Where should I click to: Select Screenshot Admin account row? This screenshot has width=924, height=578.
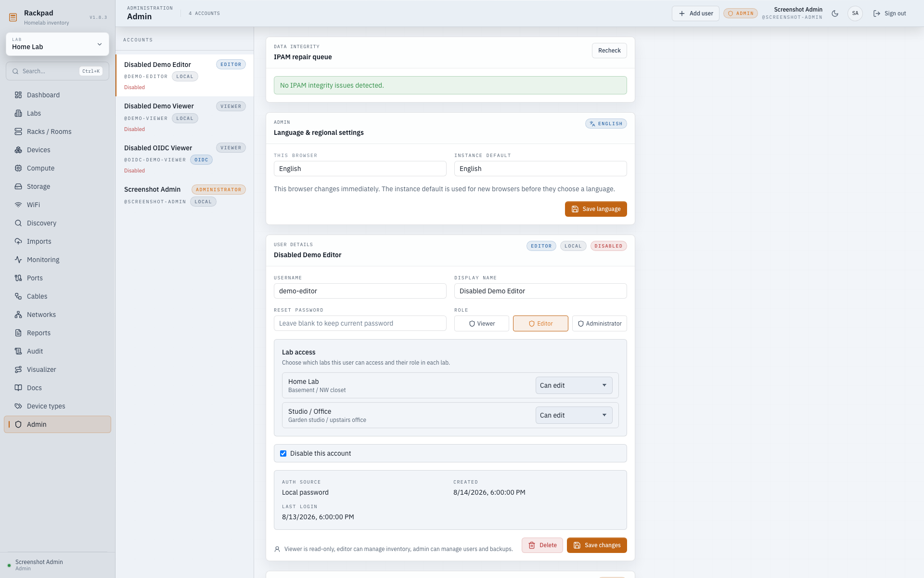(x=185, y=195)
